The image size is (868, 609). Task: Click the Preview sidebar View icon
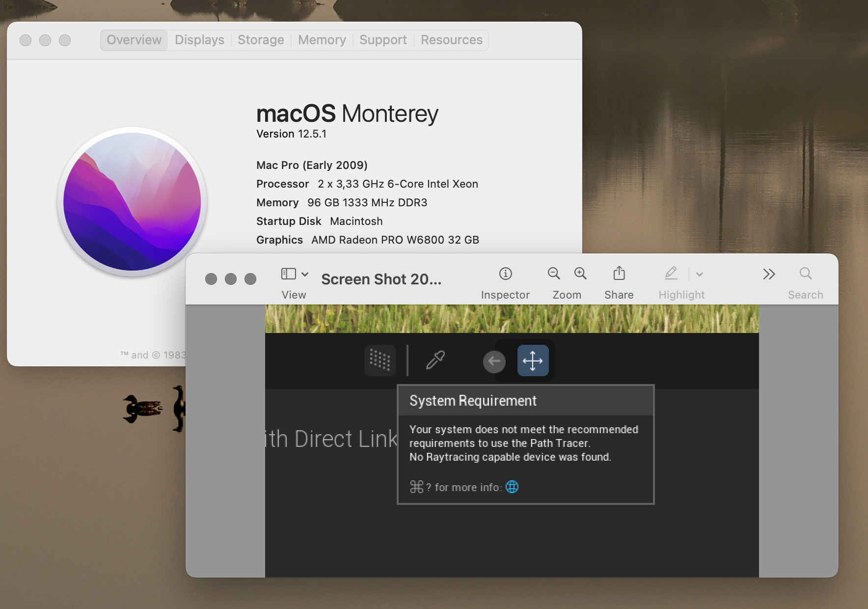[x=288, y=274]
